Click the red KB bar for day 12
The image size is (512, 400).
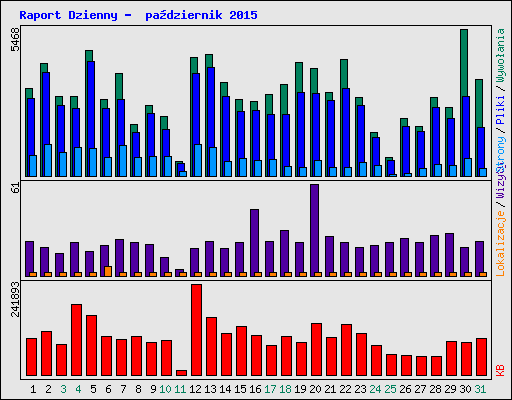[x=196, y=330]
